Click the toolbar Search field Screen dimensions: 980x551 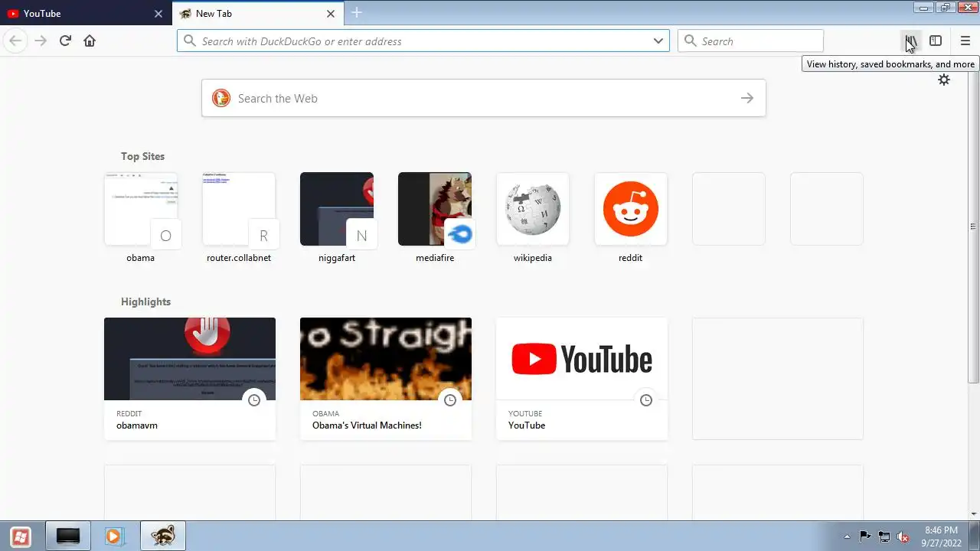[750, 41]
